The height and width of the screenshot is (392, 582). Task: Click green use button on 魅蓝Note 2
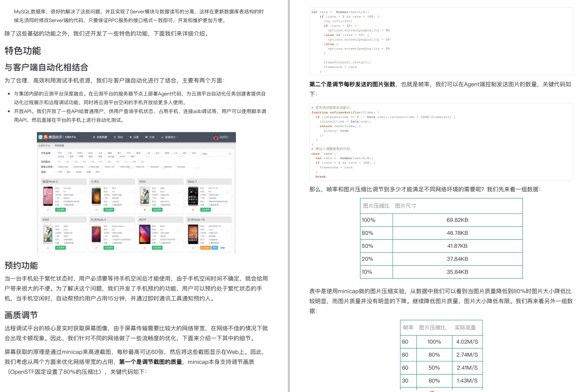61,210
